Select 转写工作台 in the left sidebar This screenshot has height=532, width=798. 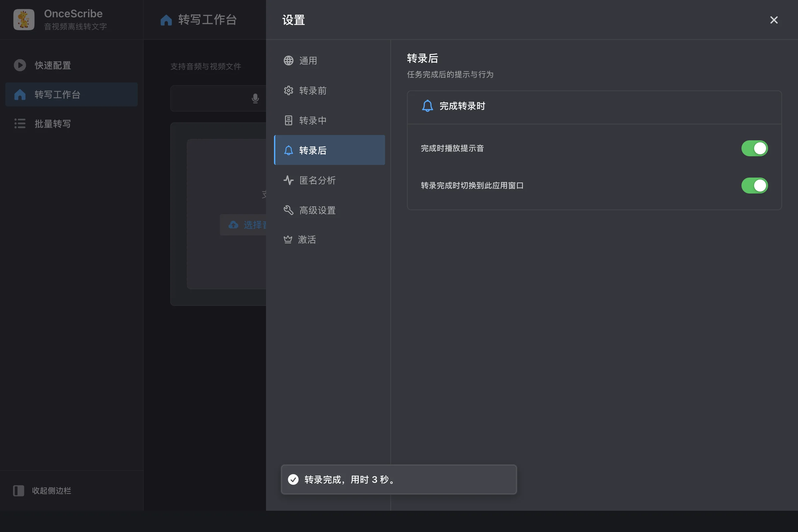point(71,94)
